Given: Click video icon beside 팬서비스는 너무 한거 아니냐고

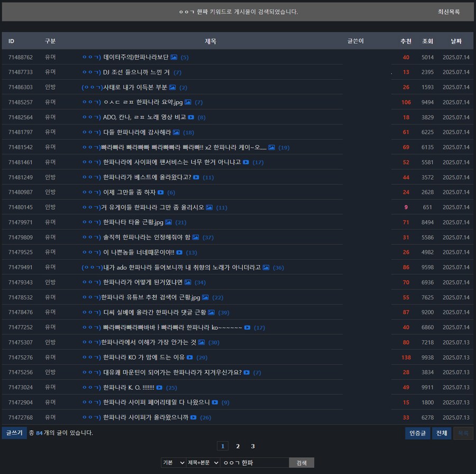Looking at the screenshot, I should (x=246, y=162).
